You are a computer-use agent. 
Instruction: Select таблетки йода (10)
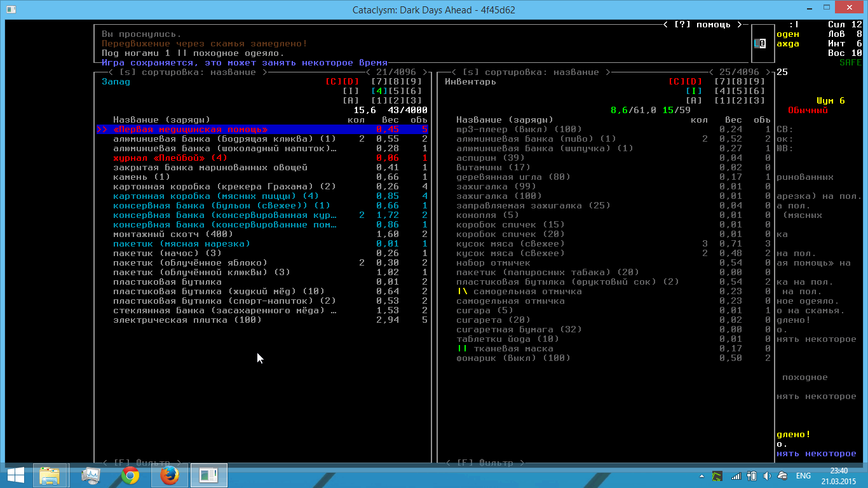606,339
